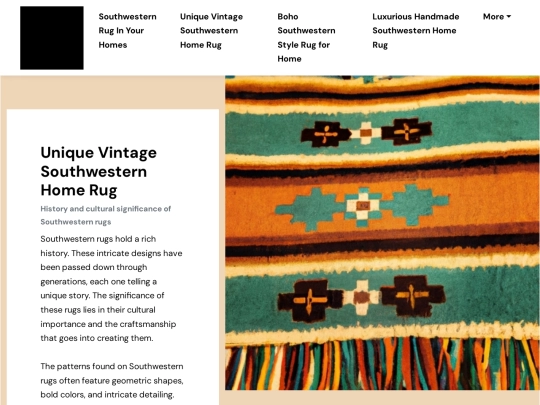Click the upper-right dark cross motif on rug
This screenshot has width=540, height=405.
(406, 131)
